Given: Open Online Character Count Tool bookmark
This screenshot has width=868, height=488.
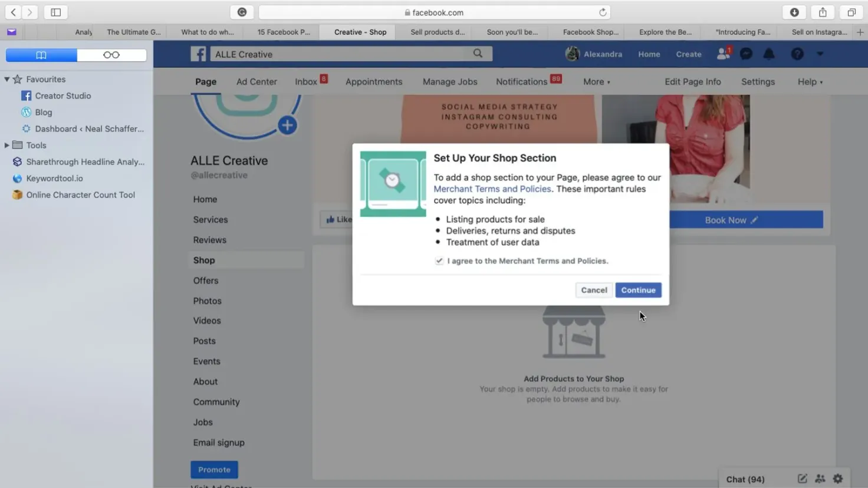Looking at the screenshot, I should tap(74, 194).
